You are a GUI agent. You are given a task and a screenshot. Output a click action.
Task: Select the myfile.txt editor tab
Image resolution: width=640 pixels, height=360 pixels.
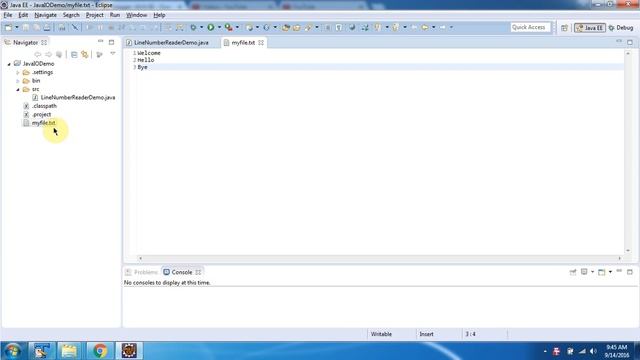coord(243,42)
